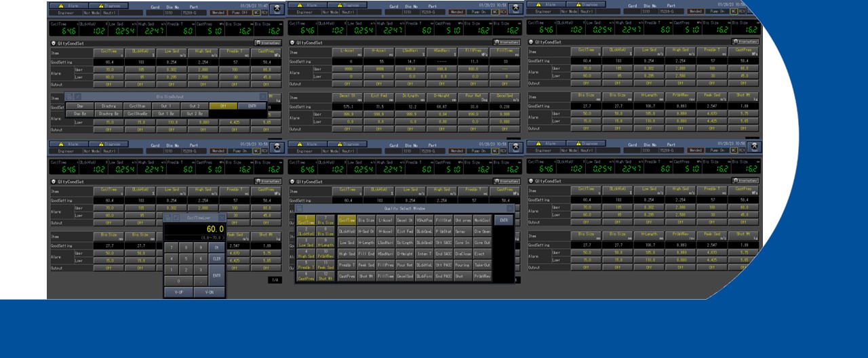Open L-Accel item header on L-Accel screen
Viewport: 868px width, 358px height.
point(347,52)
